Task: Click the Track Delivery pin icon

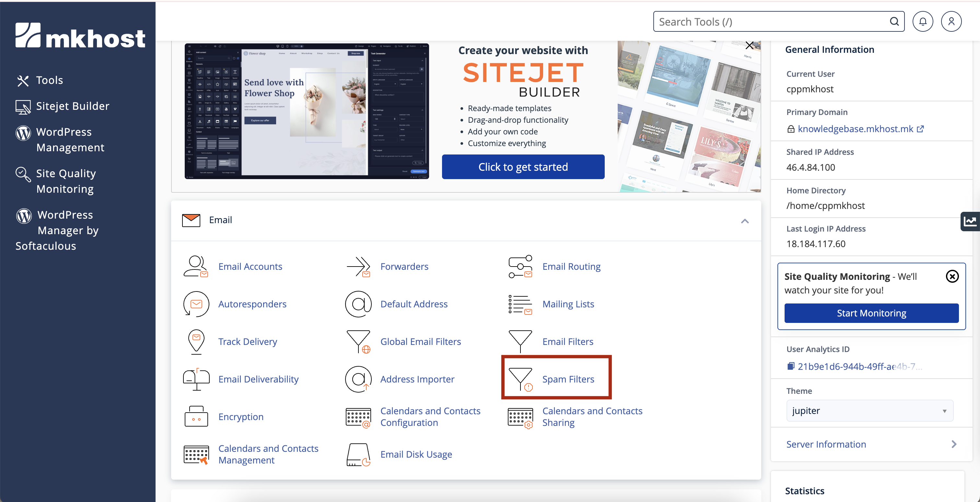Action: pos(196,341)
